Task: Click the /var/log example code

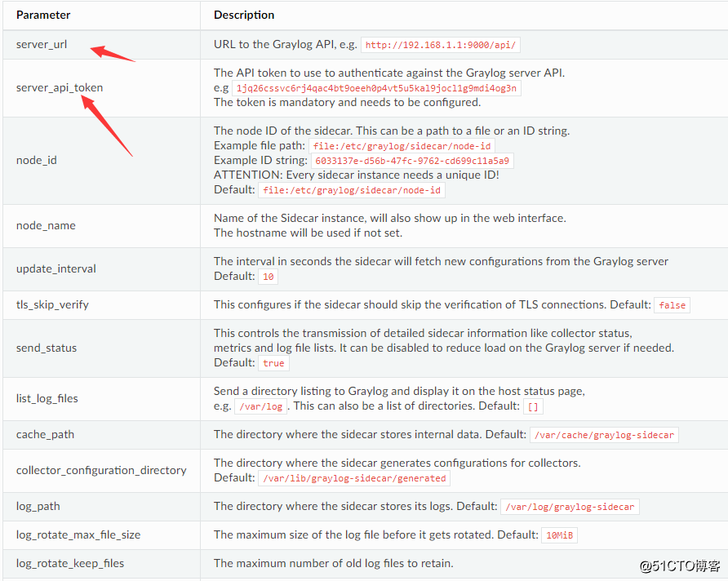Action: click(261, 407)
